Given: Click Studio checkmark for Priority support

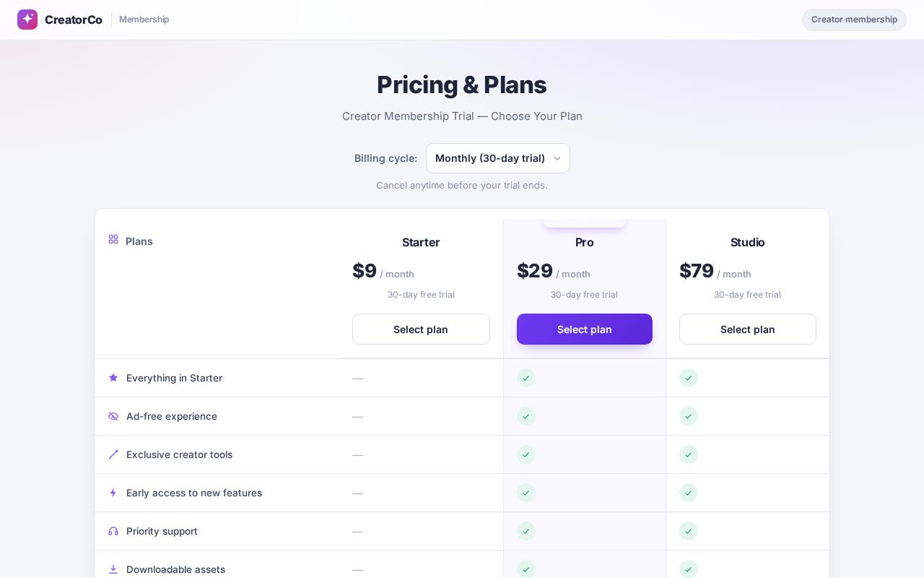Looking at the screenshot, I should (x=689, y=531).
